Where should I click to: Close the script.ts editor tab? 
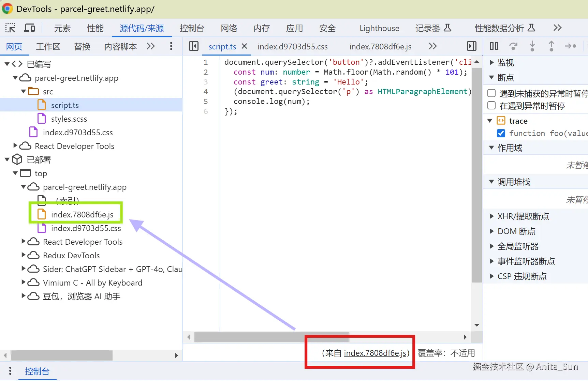pos(244,46)
